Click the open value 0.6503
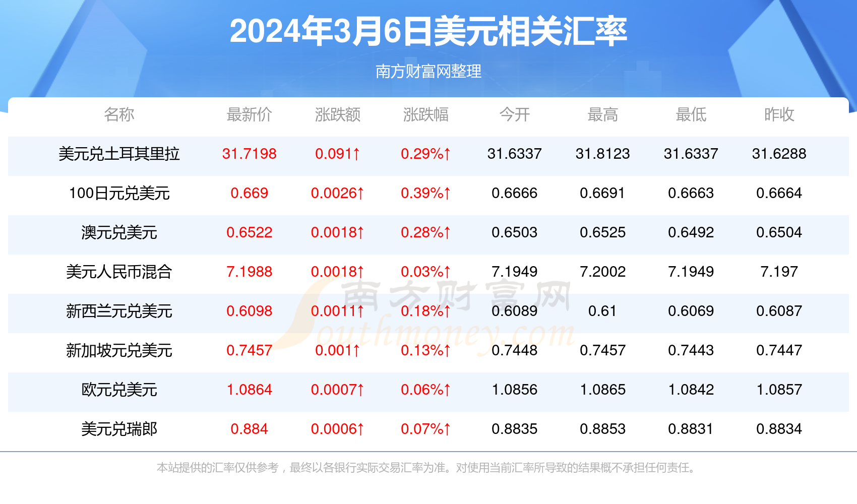The image size is (857, 504). coord(514,232)
